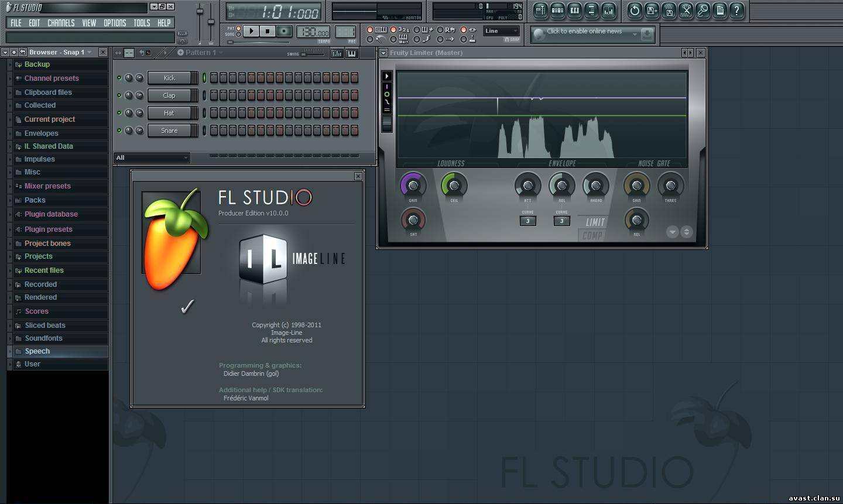This screenshot has height=504, width=843.
Task: Open Fruity Limiter window options menu arrow
Action: tap(383, 53)
